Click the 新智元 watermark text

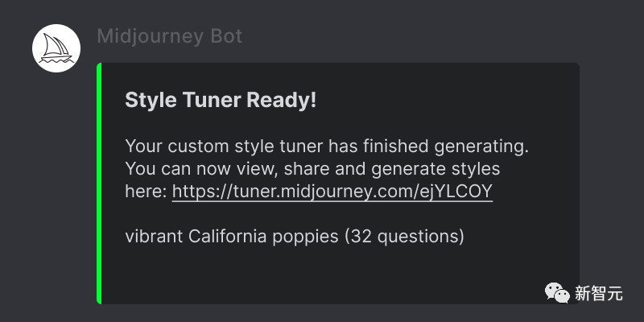(598, 294)
